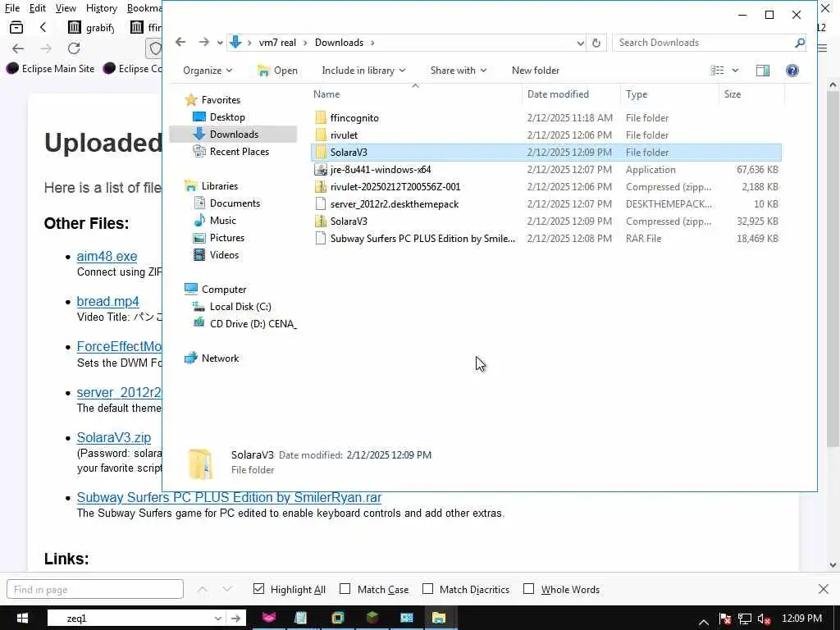
Task: Select the rivulet folder icon
Action: click(x=321, y=135)
